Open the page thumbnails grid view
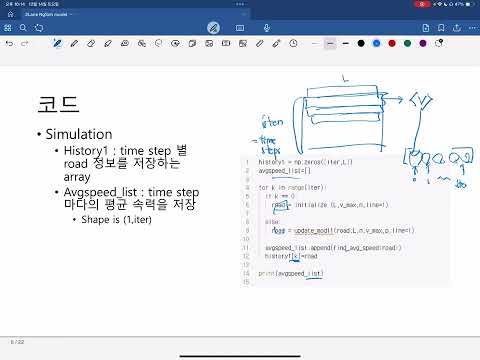 (8, 28)
